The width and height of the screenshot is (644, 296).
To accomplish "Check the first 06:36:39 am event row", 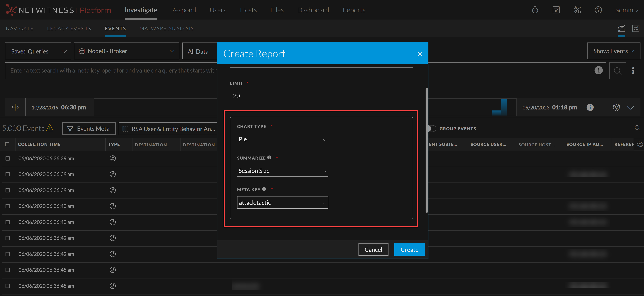I will (x=7, y=158).
